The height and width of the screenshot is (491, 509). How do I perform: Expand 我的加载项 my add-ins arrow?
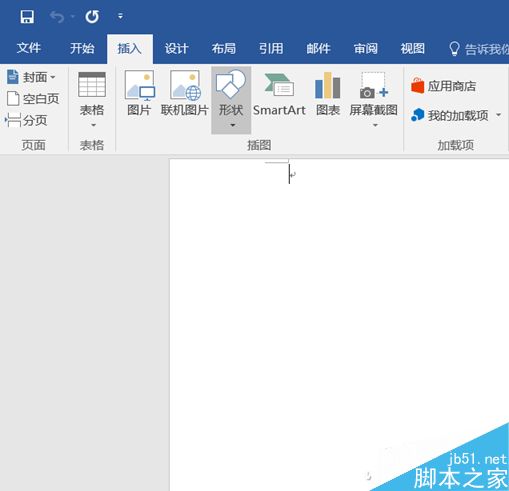[x=498, y=115]
